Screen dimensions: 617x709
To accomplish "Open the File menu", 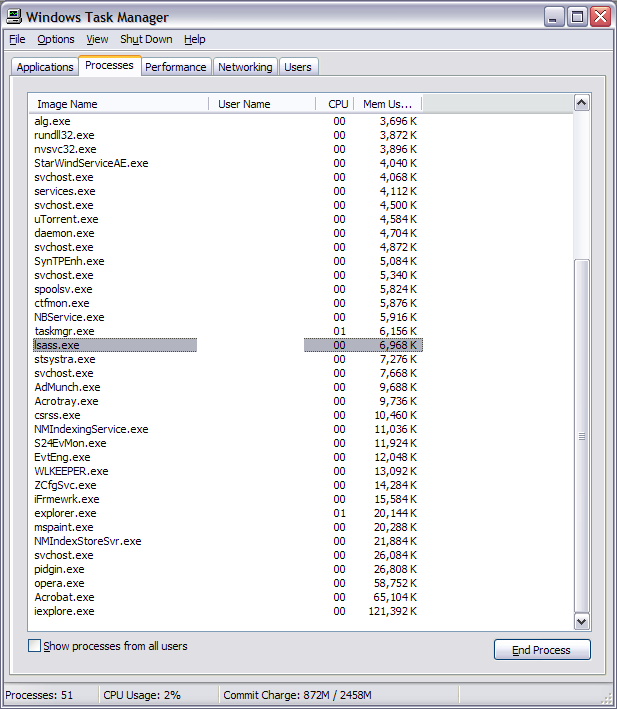I will [x=17, y=39].
